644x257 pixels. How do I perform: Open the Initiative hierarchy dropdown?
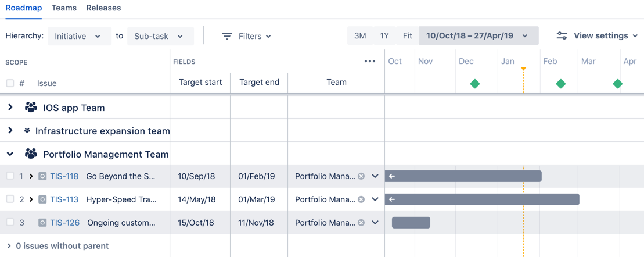point(80,36)
